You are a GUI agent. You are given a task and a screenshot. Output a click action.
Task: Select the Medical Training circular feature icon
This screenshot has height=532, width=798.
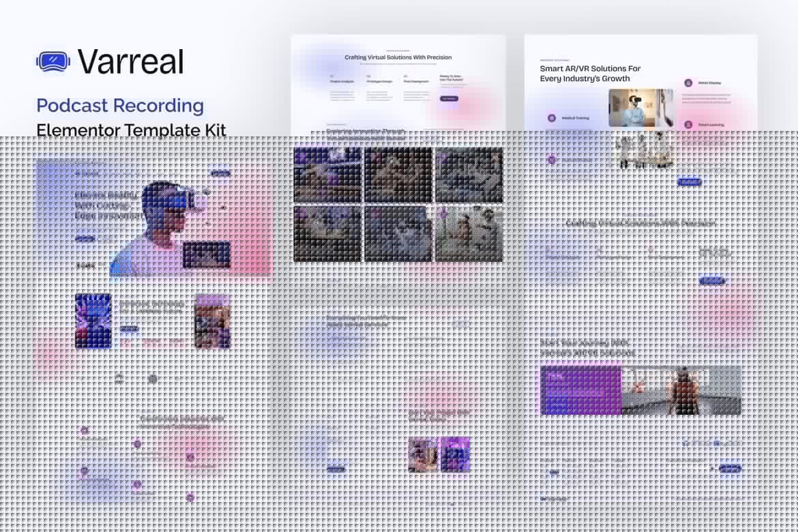tap(551, 117)
